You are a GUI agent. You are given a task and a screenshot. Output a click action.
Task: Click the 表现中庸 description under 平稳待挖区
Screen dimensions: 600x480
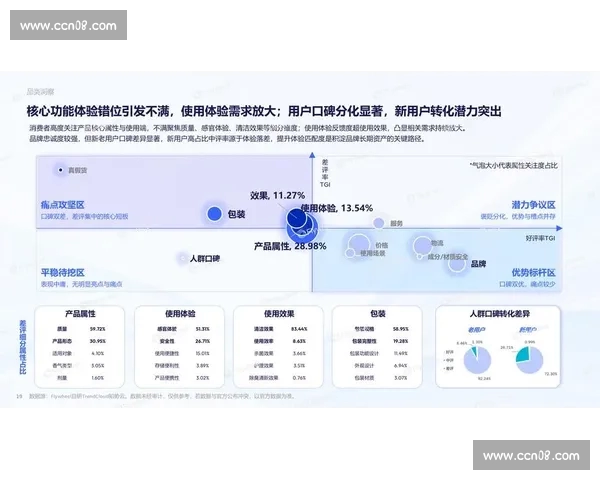coord(82,284)
